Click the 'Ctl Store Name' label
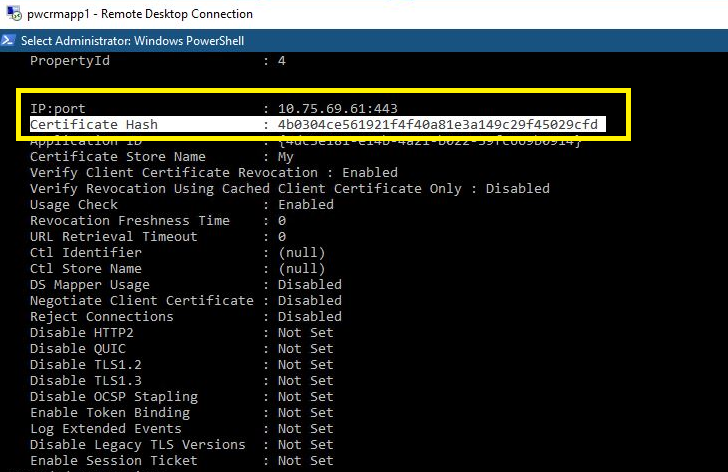 86,269
